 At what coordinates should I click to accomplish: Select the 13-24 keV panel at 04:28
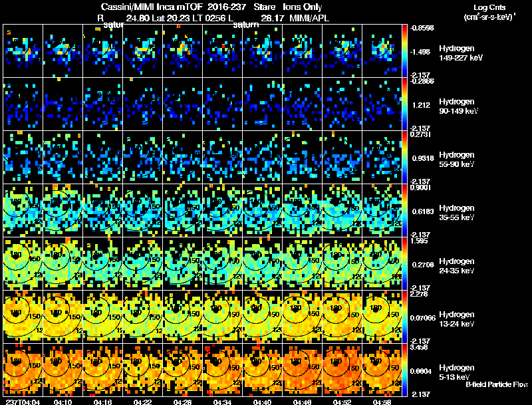click(182, 317)
